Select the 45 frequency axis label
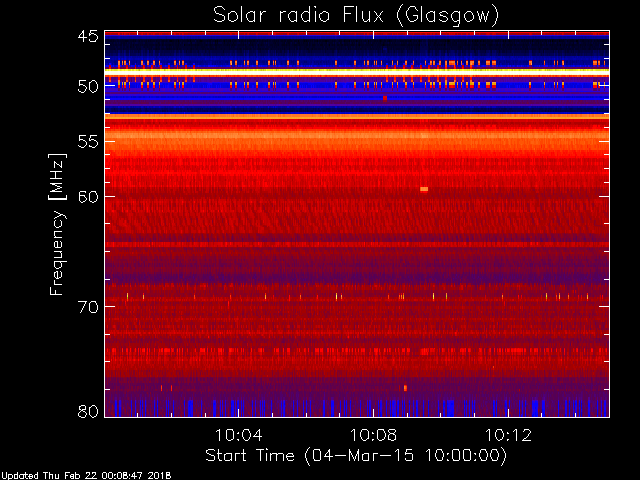Viewport: 640px width, 480px height. 88,37
